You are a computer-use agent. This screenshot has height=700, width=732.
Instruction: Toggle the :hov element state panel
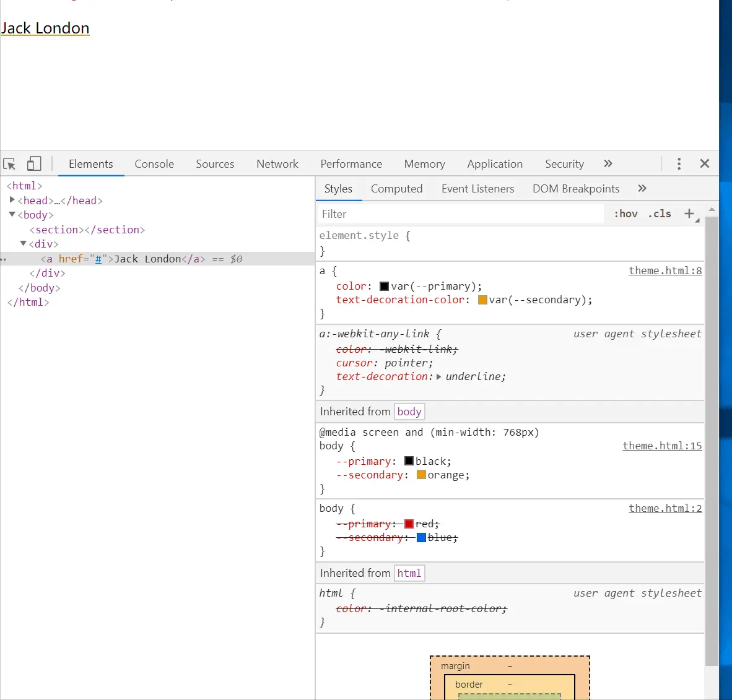[x=625, y=214]
